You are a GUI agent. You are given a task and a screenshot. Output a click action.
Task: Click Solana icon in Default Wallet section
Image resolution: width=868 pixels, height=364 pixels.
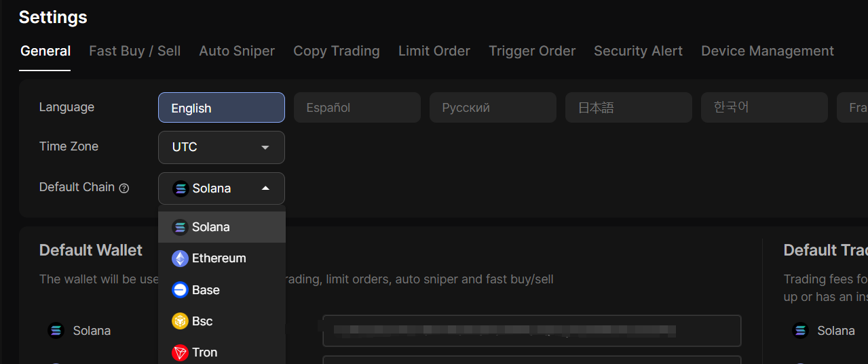pos(56,331)
